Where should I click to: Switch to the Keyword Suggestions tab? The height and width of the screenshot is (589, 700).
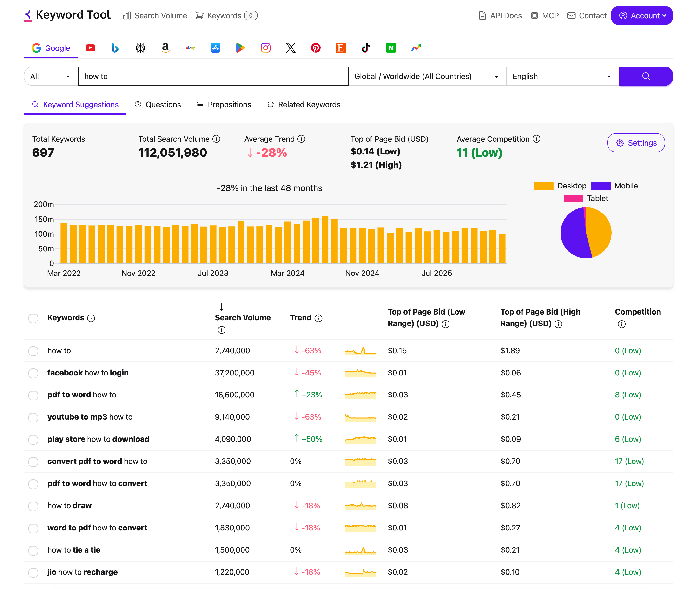75,105
